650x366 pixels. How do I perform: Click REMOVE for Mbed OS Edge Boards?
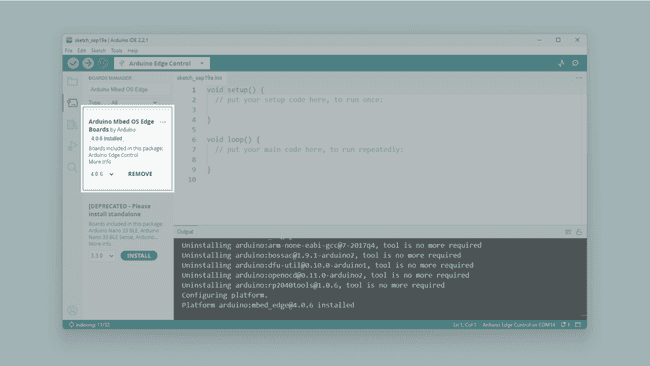coord(140,174)
